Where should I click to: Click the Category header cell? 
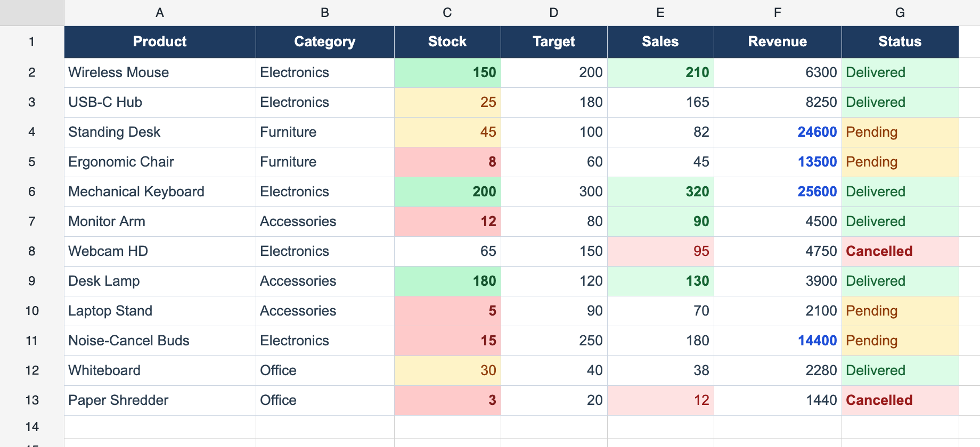coord(325,42)
